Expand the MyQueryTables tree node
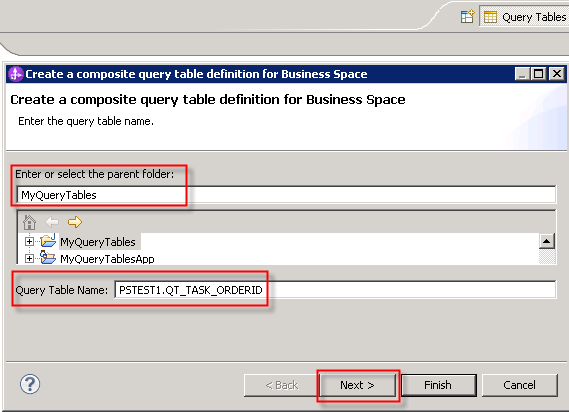The image size is (569, 412). point(29,241)
